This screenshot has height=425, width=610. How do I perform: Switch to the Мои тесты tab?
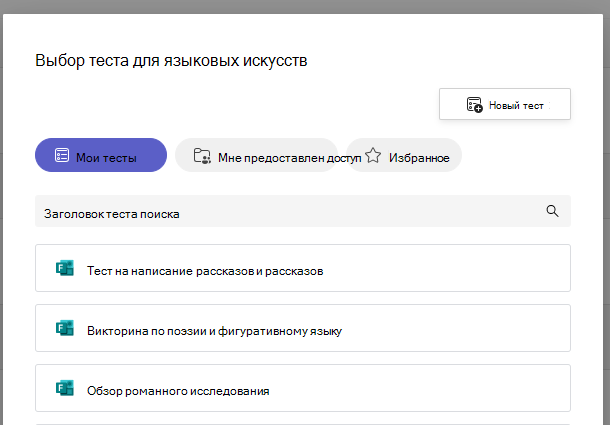[x=101, y=155]
